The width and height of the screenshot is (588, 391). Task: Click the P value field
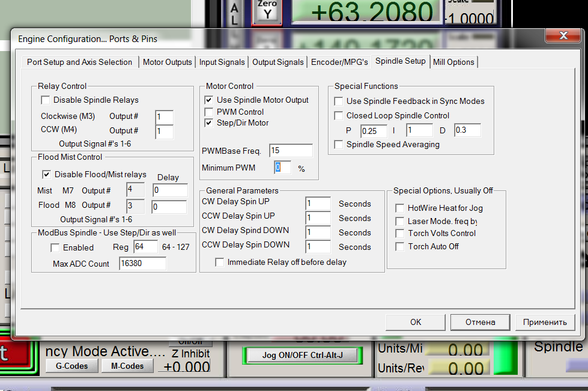pyautogui.click(x=374, y=131)
